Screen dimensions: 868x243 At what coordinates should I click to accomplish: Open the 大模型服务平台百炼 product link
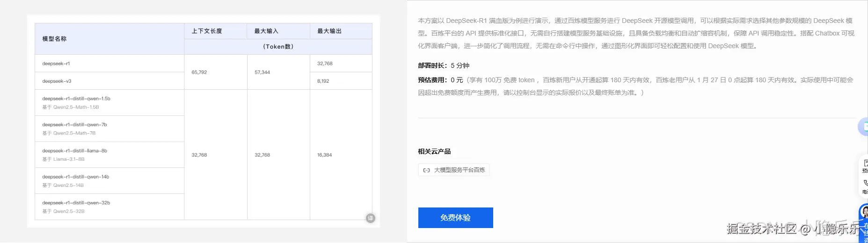coord(454,170)
